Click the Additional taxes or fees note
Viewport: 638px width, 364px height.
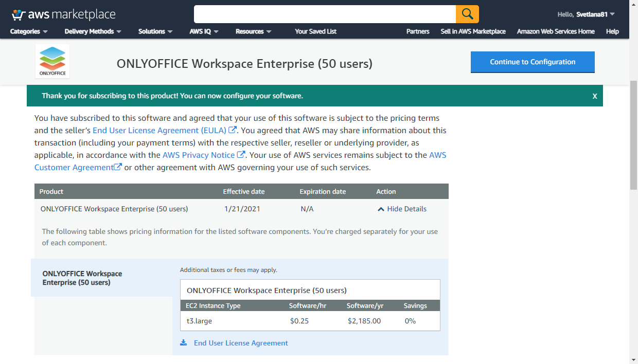(x=228, y=269)
